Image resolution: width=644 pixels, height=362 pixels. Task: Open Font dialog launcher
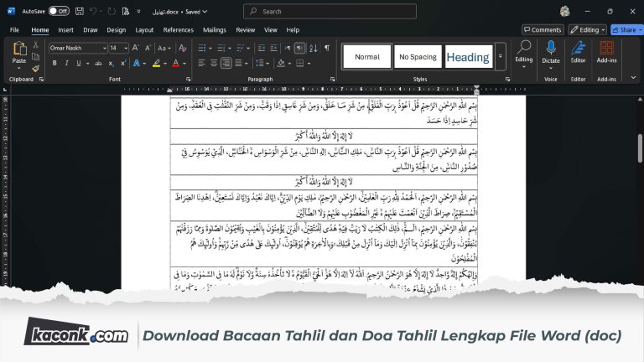pos(188,80)
